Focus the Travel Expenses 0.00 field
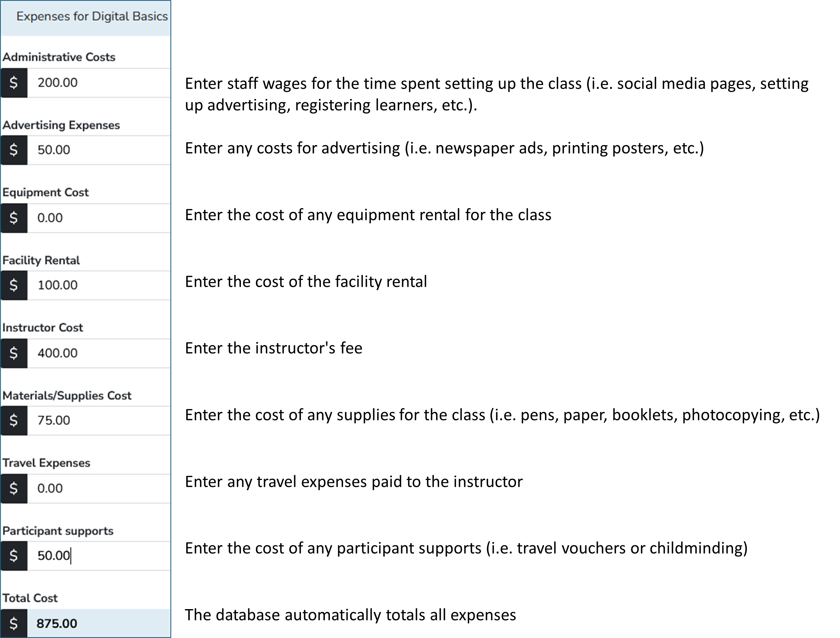 (x=99, y=488)
